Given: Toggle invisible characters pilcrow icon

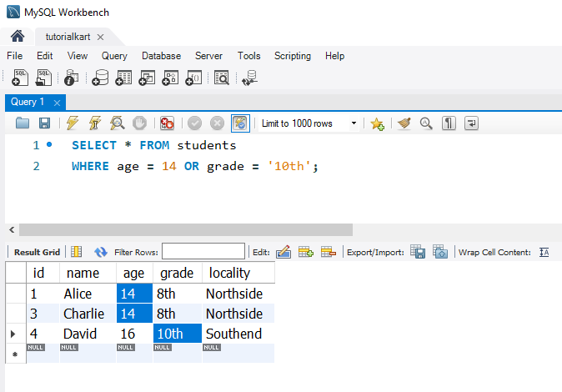Looking at the screenshot, I should click(x=449, y=123).
